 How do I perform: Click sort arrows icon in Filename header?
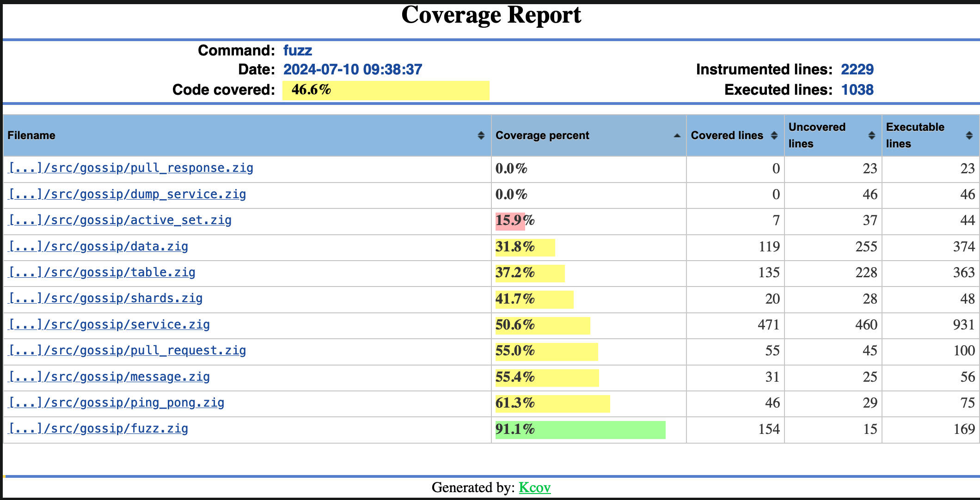[481, 135]
